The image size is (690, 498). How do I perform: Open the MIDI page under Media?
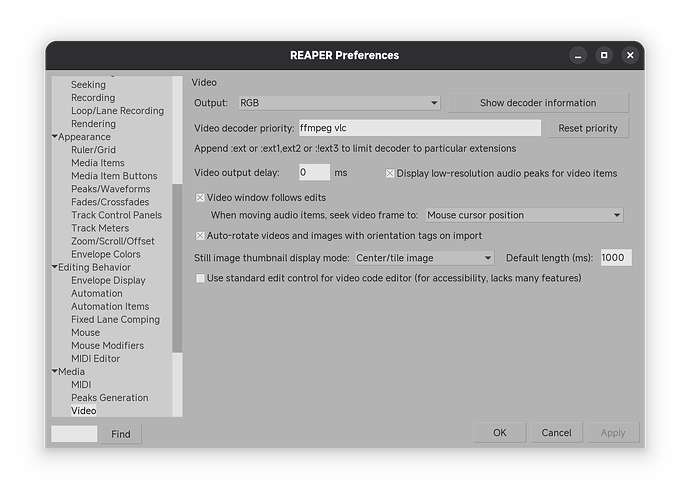click(x=81, y=385)
